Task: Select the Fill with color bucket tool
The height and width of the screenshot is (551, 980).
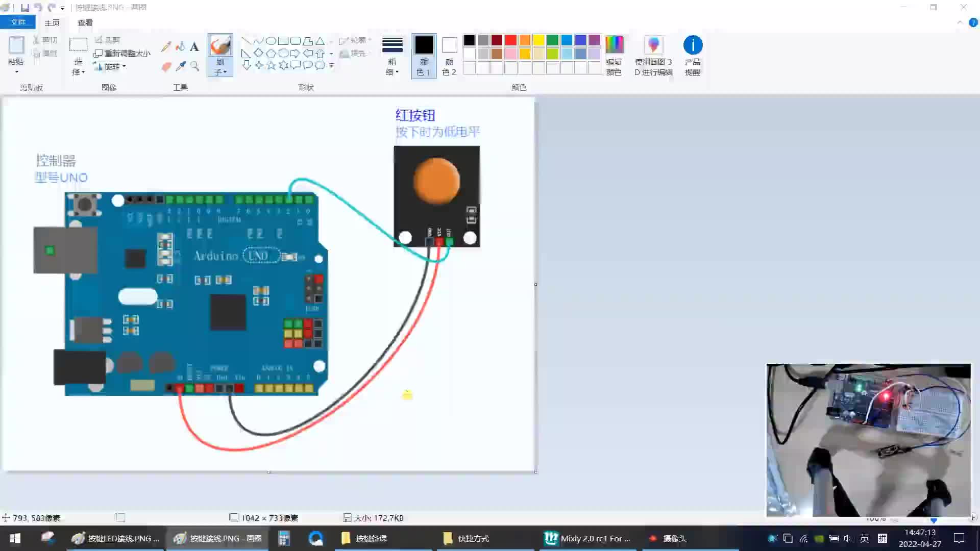Action: click(180, 46)
